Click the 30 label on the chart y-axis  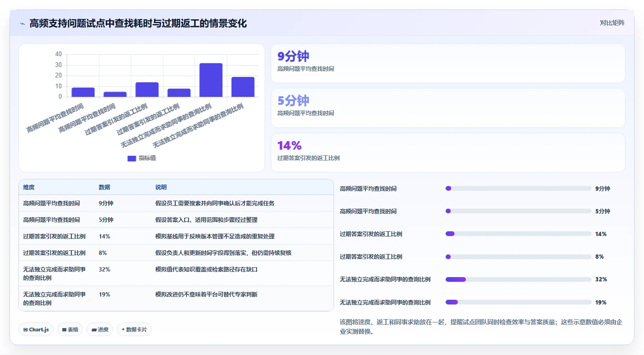pyautogui.click(x=59, y=65)
